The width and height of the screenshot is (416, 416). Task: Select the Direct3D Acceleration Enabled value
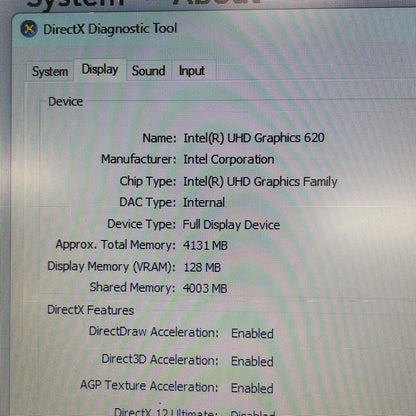252,361
